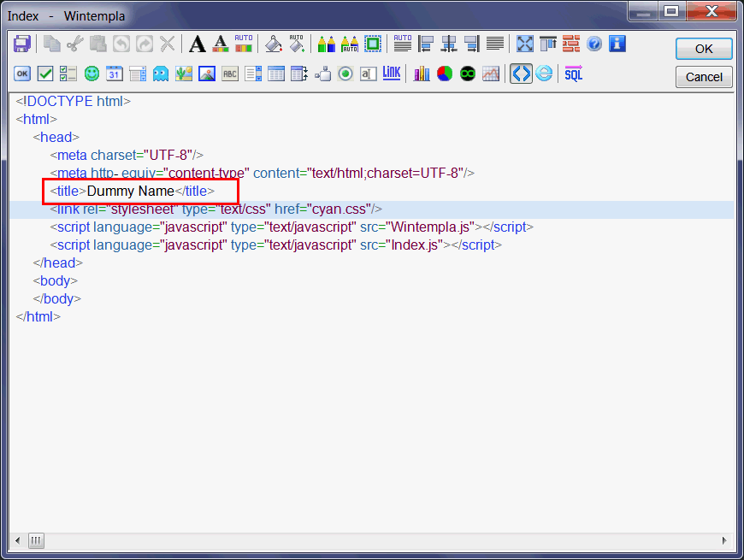Click the table with arrows icon
This screenshot has height=560, width=744.
tap(299, 74)
